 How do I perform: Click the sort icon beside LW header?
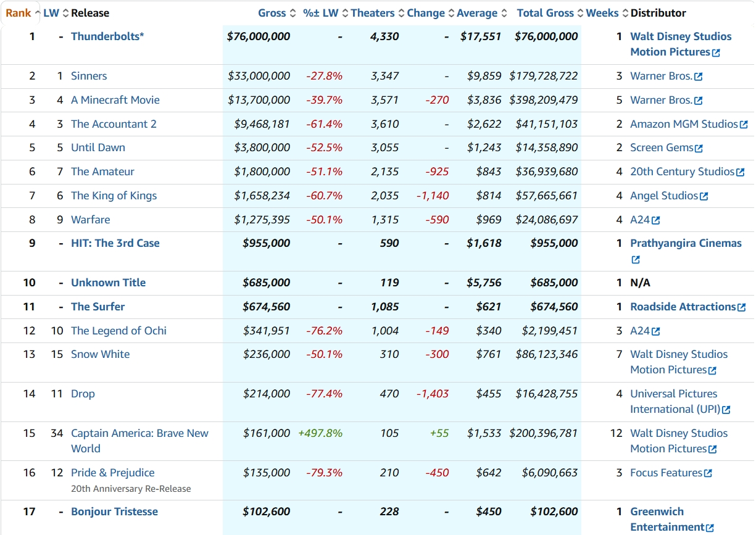point(66,13)
